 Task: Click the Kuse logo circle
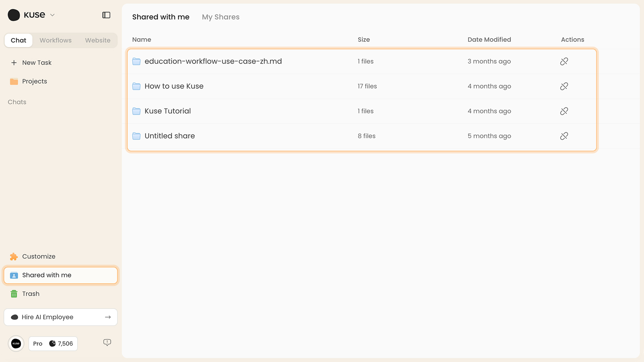point(14,15)
